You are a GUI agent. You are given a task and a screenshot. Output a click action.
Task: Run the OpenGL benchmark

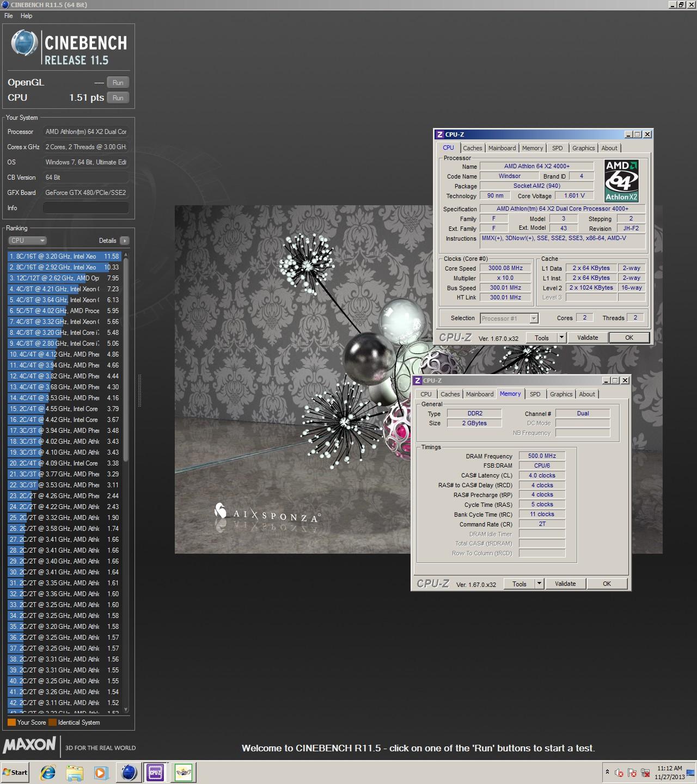pos(118,82)
